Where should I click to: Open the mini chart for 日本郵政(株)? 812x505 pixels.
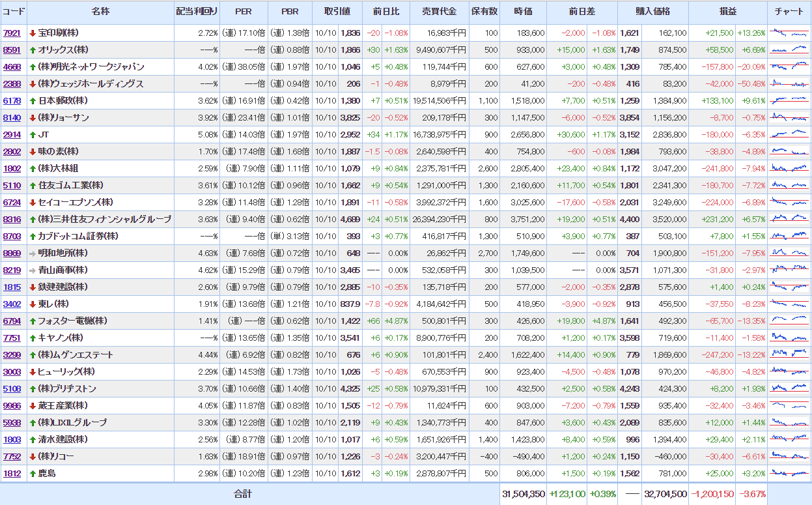[x=789, y=100]
